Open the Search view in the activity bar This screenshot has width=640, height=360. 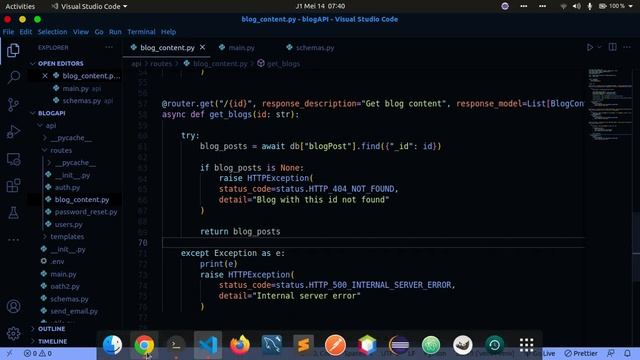pos(13,77)
